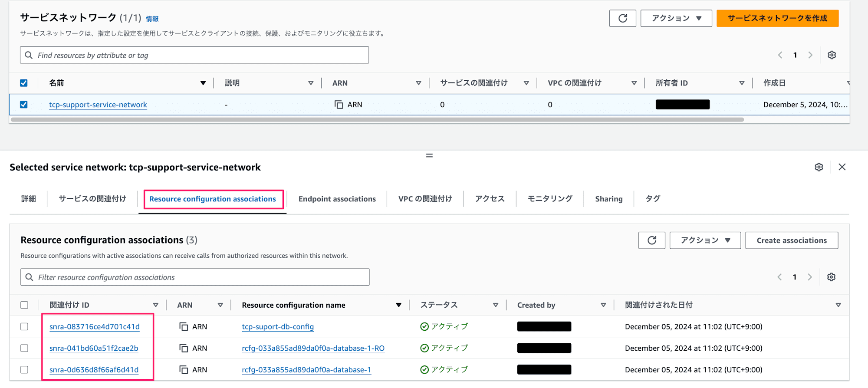
Task: Open the Sharing tab
Action: (608, 199)
